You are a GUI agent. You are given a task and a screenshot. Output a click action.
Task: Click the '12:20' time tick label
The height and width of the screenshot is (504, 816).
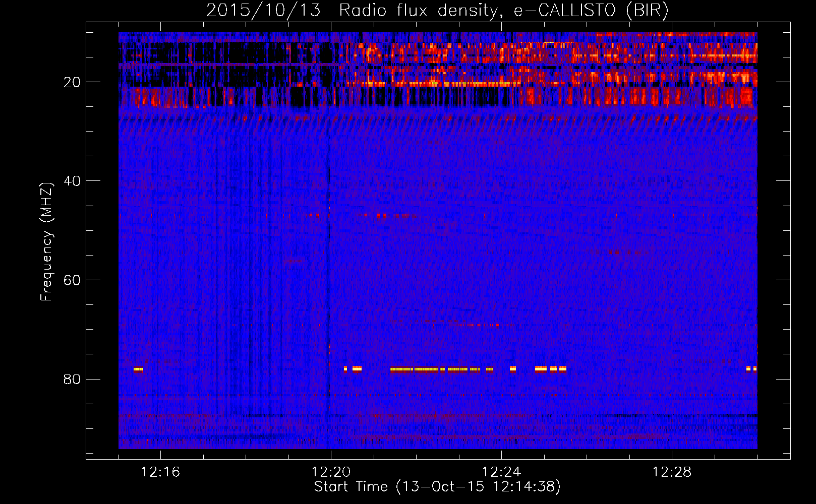tap(331, 472)
